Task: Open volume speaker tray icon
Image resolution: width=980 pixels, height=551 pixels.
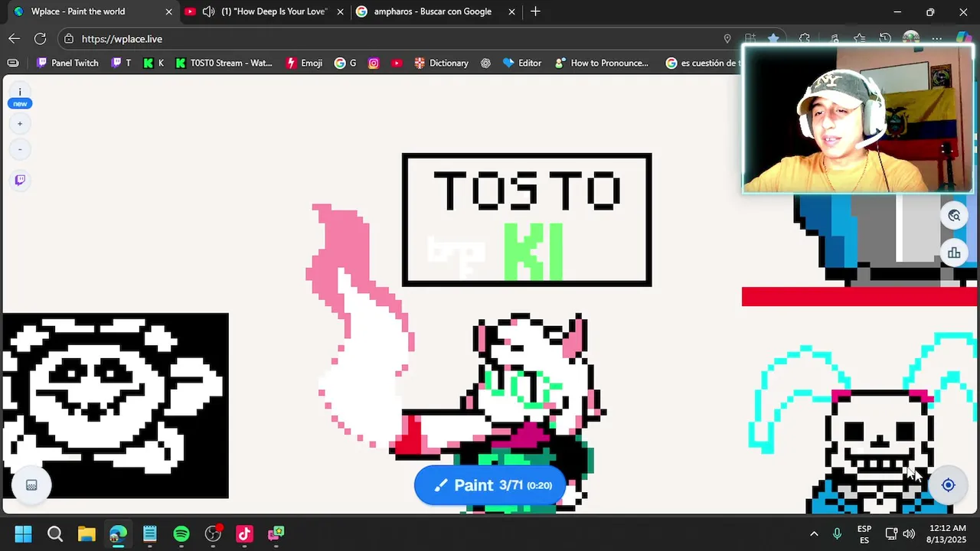Action: [909, 533]
